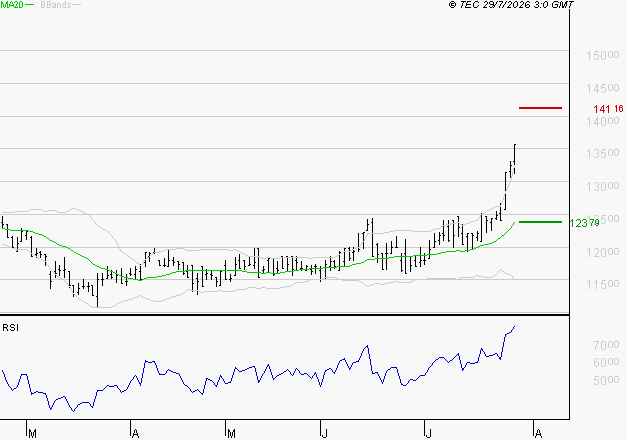The height and width of the screenshot is (440, 627).
Task: Click the RSI panel label
Action: pyautogui.click(x=10, y=328)
